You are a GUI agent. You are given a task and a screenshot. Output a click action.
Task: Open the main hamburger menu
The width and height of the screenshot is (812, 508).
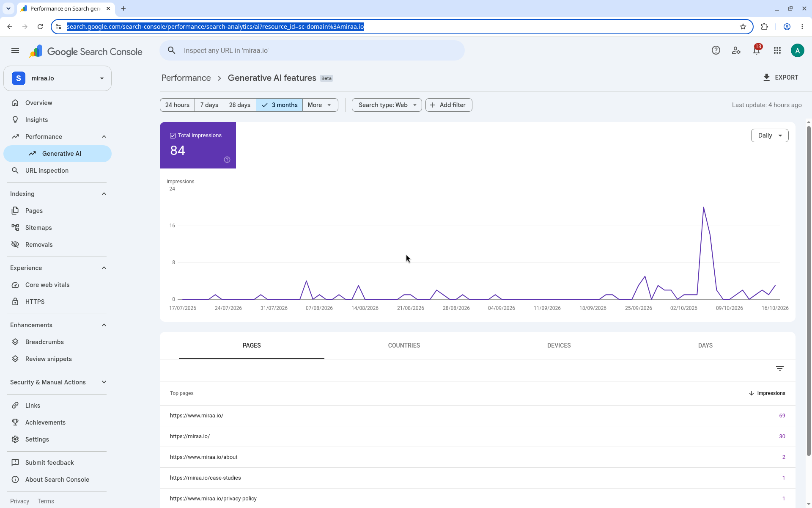point(15,51)
